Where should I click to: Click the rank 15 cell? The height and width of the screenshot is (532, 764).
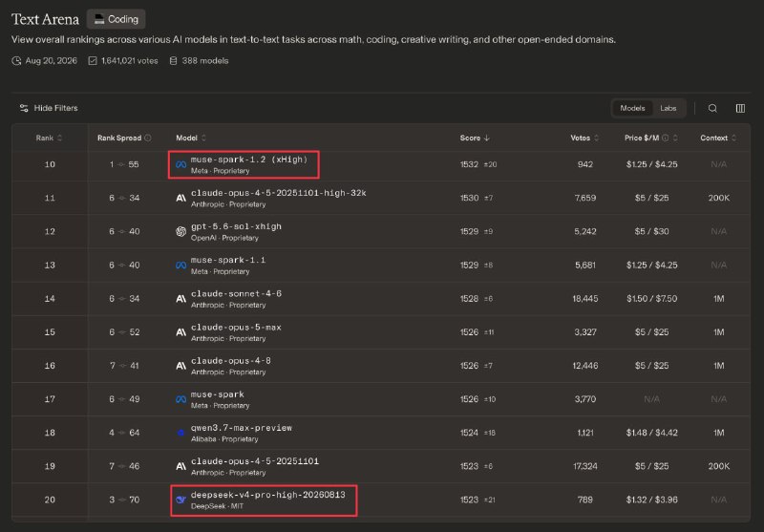point(50,332)
